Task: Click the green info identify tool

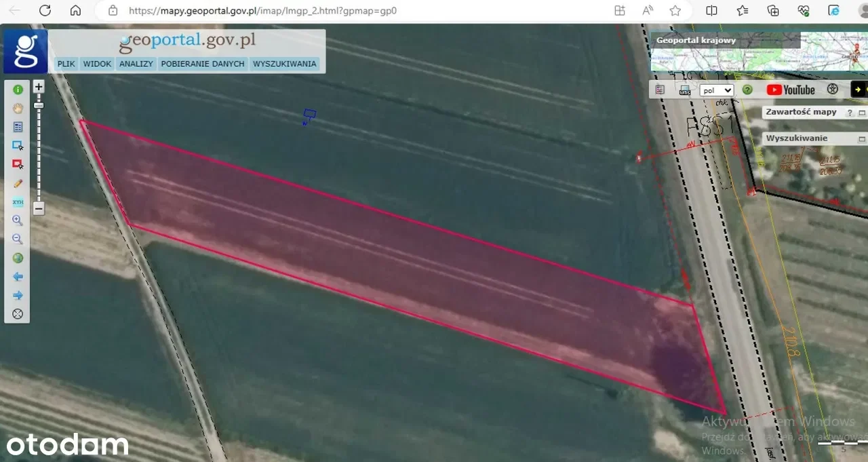Action: [x=18, y=90]
